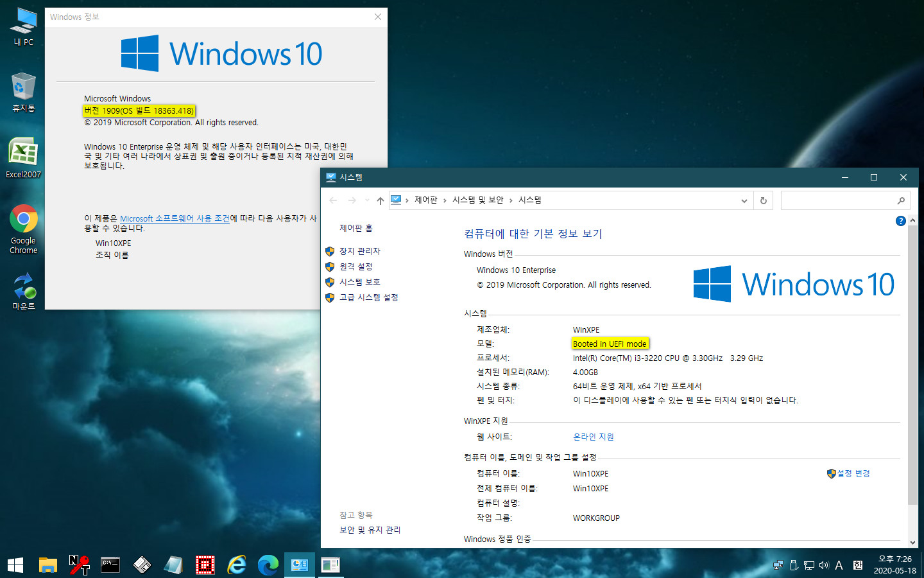
Task: Launch Excel2007 from the desktop
Action: (24, 158)
